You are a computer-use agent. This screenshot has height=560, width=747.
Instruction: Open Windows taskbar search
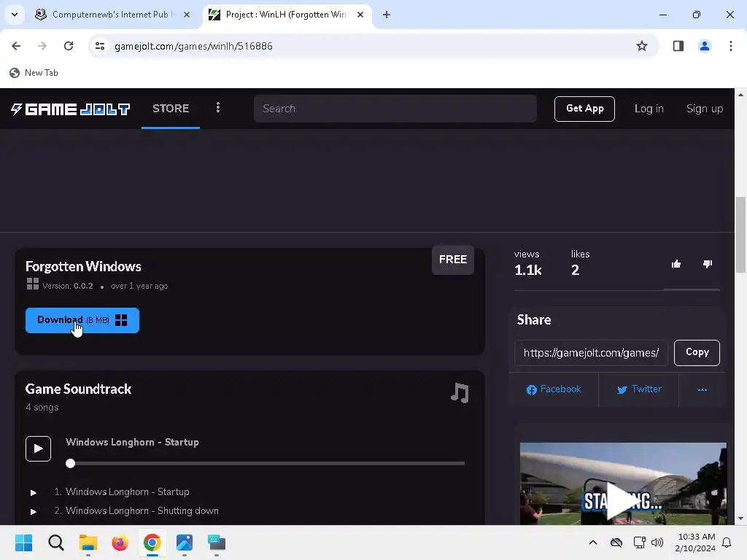click(55, 542)
